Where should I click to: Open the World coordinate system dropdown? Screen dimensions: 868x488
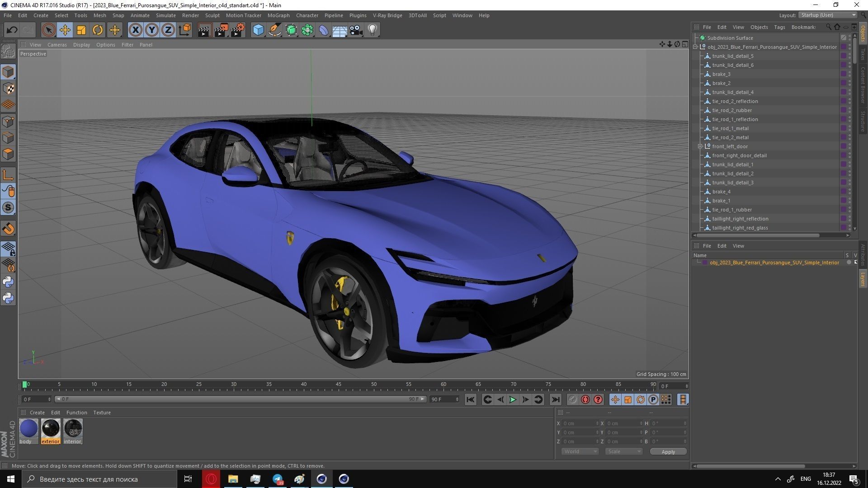click(x=580, y=451)
